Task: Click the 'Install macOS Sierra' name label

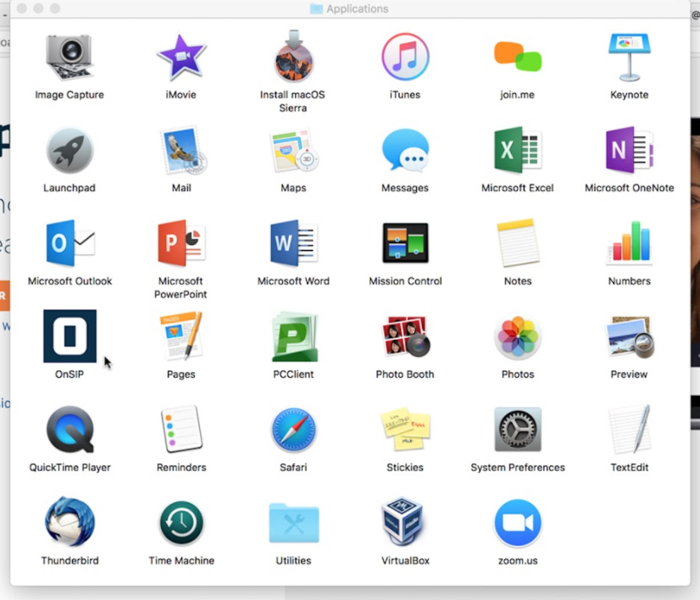Action: pos(293,102)
